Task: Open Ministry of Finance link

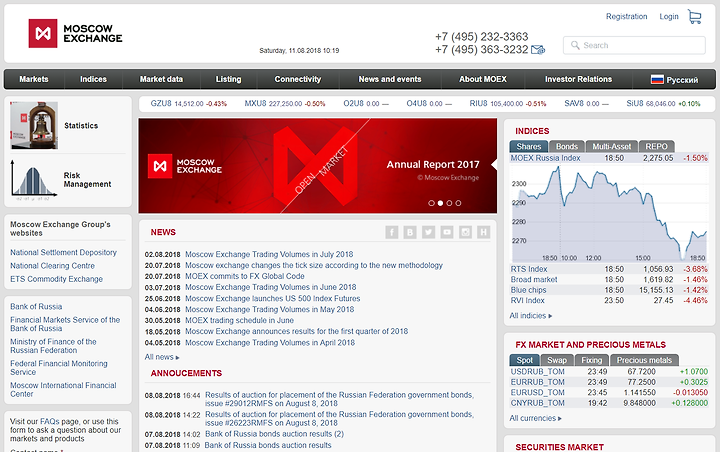Action: tap(53, 346)
